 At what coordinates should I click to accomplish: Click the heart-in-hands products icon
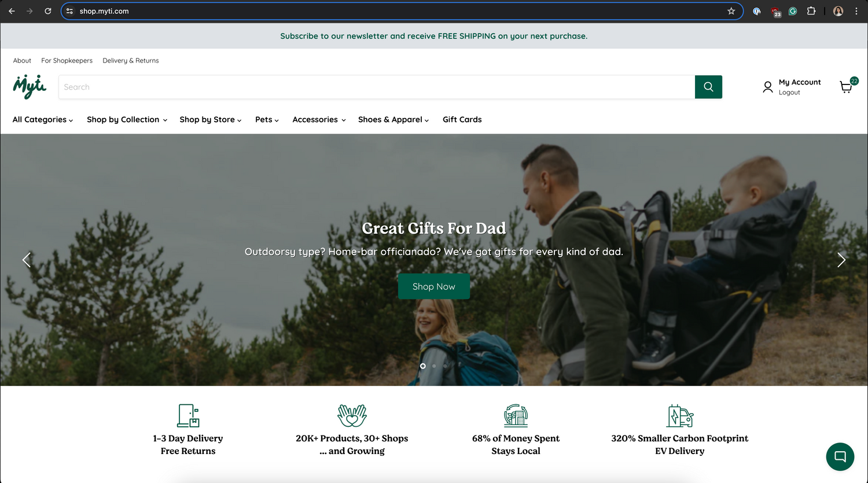pos(351,415)
